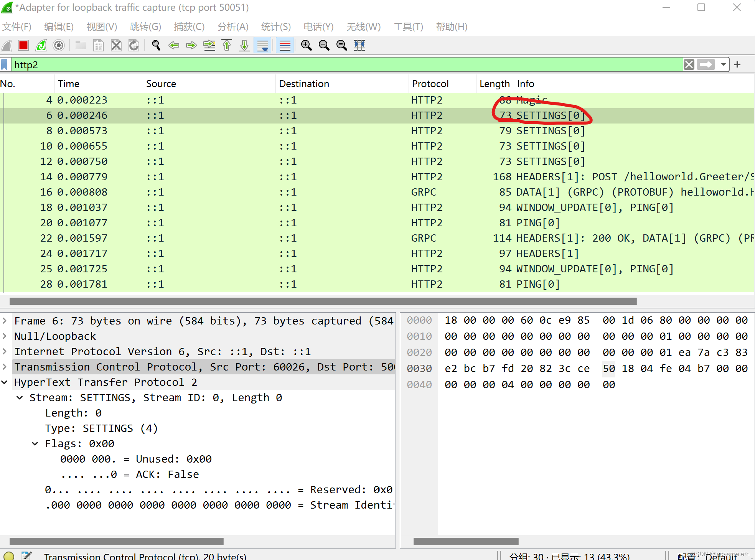This screenshot has width=755, height=560.
Task: Select packet 4 Magic row
Action: click(377, 100)
